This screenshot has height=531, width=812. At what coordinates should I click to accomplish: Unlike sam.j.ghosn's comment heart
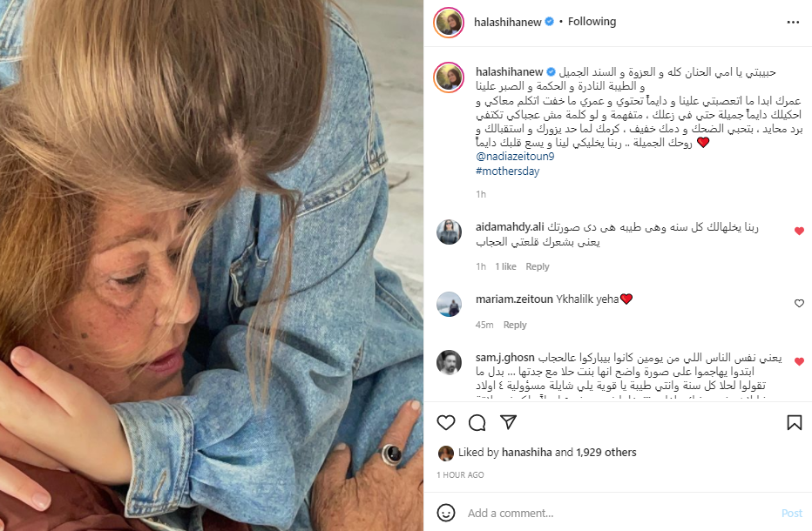(x=799, y=361)
